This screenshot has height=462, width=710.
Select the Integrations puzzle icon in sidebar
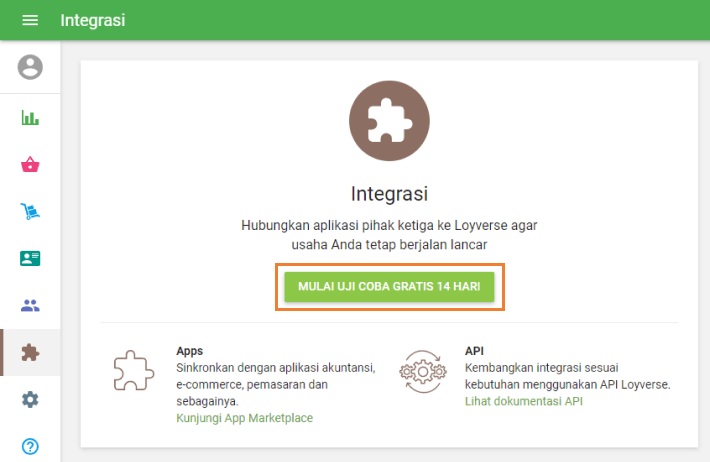(x=30, y=352)
